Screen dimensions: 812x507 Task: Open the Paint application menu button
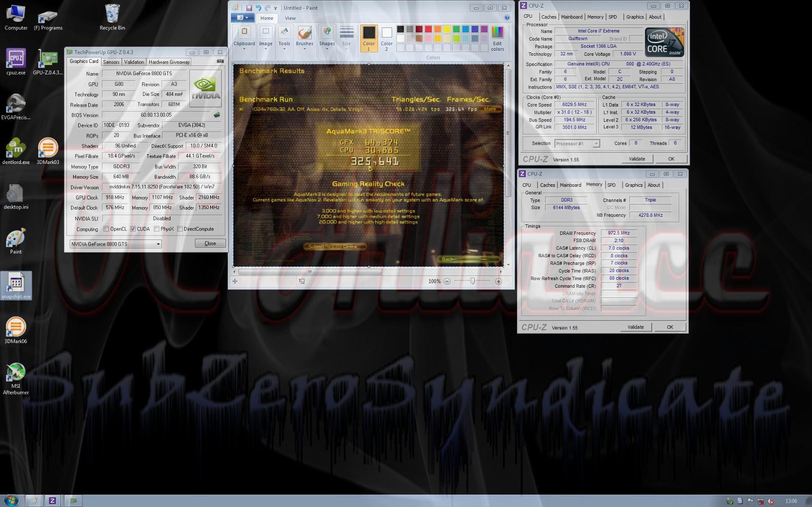coord(243,18)
